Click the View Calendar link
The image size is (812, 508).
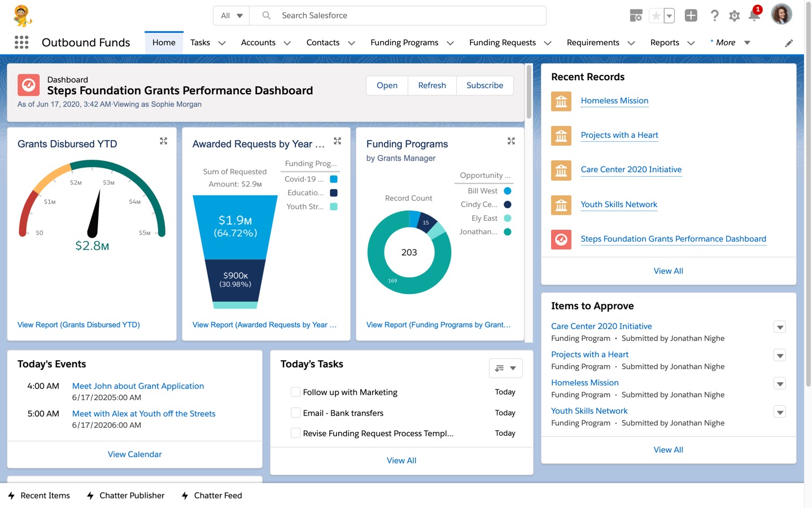click(x=134, y=454)
